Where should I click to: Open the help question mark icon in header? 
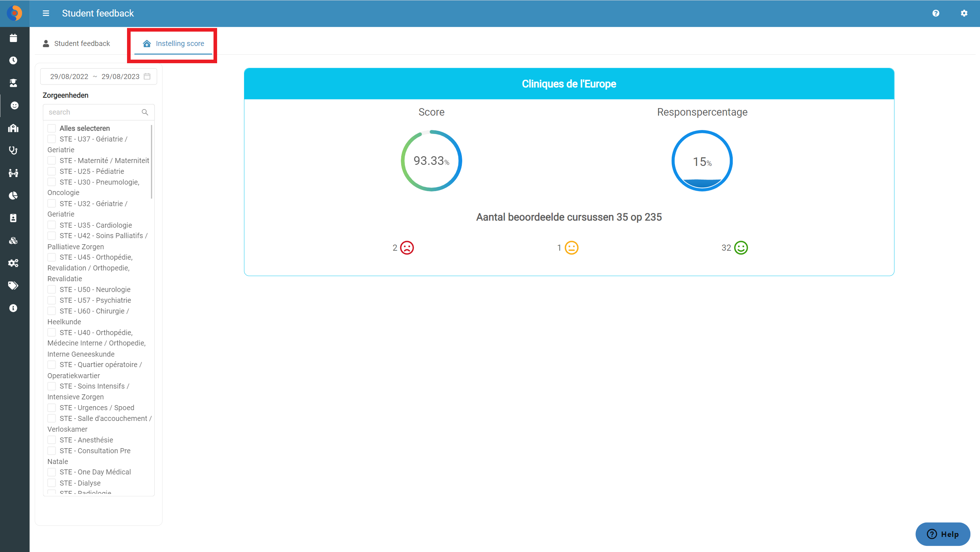coord(936,13)
